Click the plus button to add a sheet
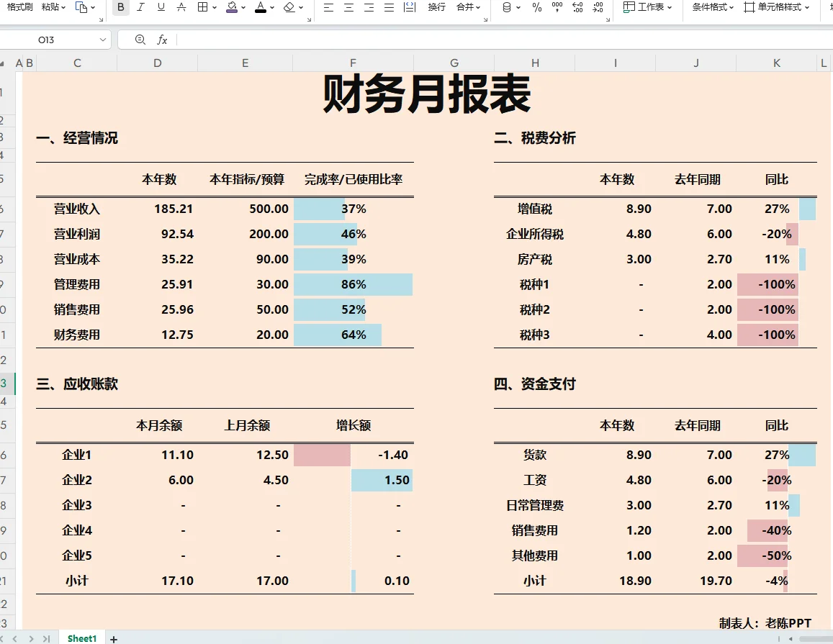The image size is (833, 644). tap(113, 638)
